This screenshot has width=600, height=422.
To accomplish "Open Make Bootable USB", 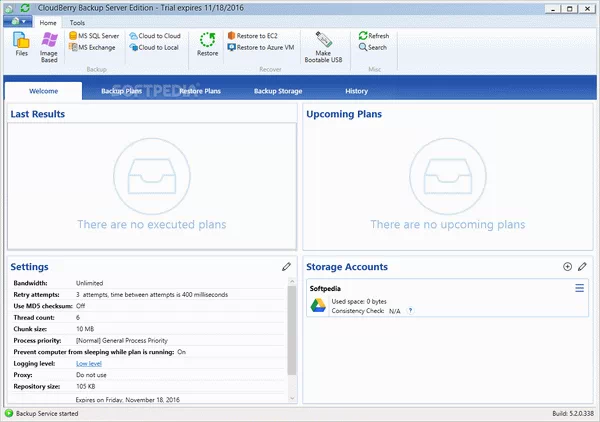I will [x=323, y=46].
